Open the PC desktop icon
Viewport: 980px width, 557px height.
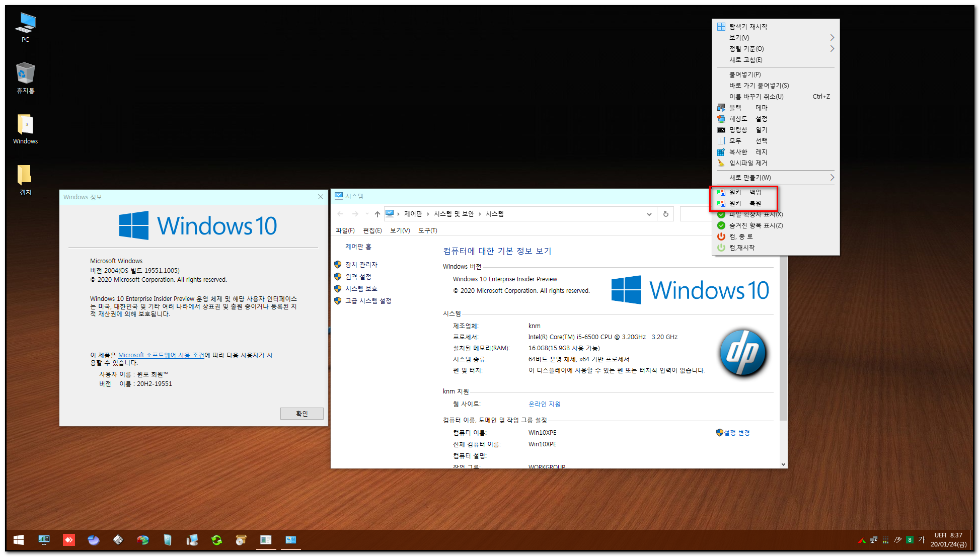[x=25, y=28]
